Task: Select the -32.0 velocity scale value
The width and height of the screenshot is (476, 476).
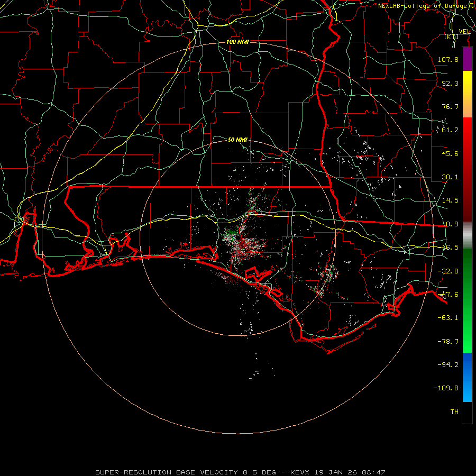Action: (x=448, y=271)
